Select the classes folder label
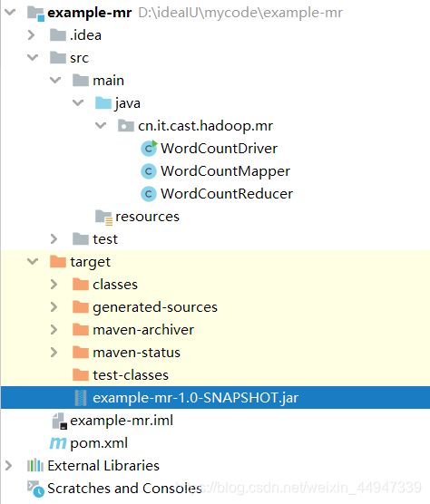The width and height of the screenshot is (430, 504). (x=115, y=285)
